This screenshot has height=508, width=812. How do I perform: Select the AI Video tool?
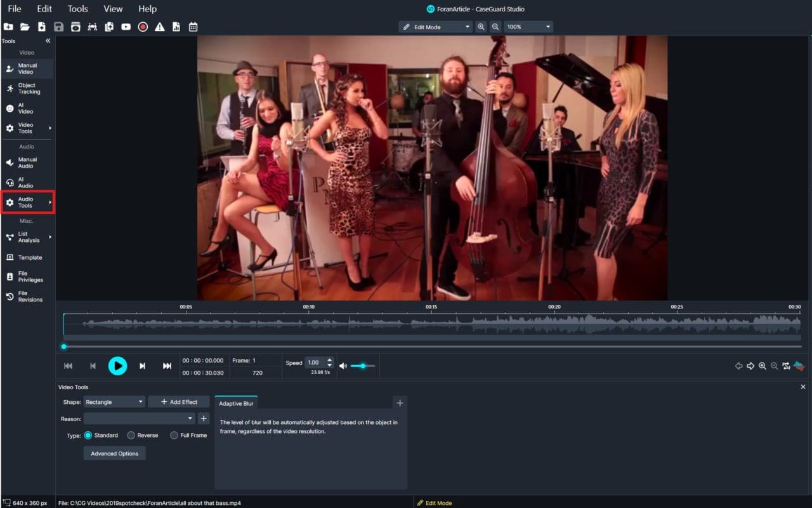point(27,108)
